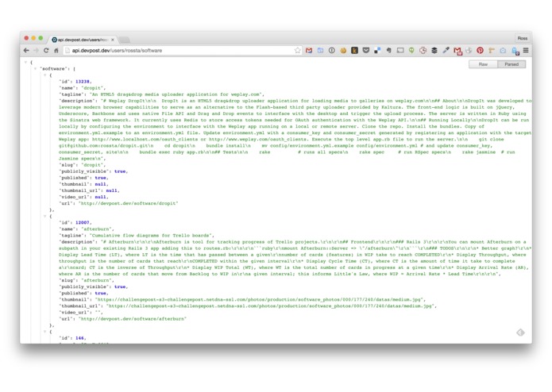Viewport: 552px width, 392px height.
Task: Click the screen cast rectangle icon
Action: 400,50
